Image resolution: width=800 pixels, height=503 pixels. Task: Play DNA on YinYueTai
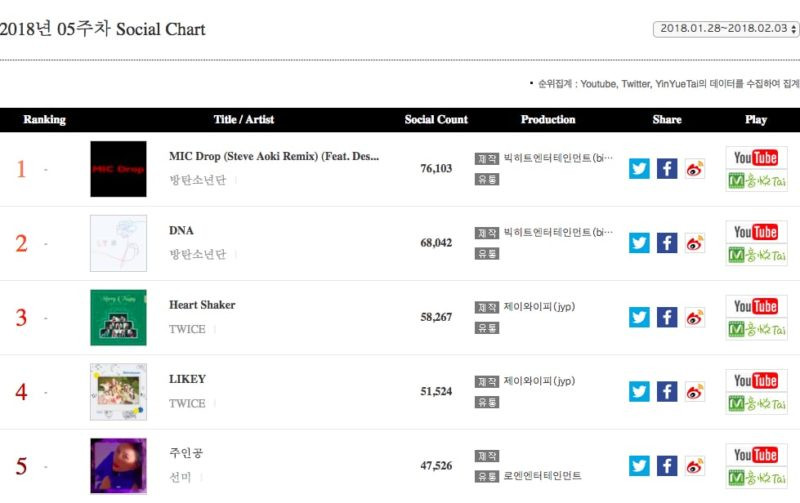[x=756, y=255]
